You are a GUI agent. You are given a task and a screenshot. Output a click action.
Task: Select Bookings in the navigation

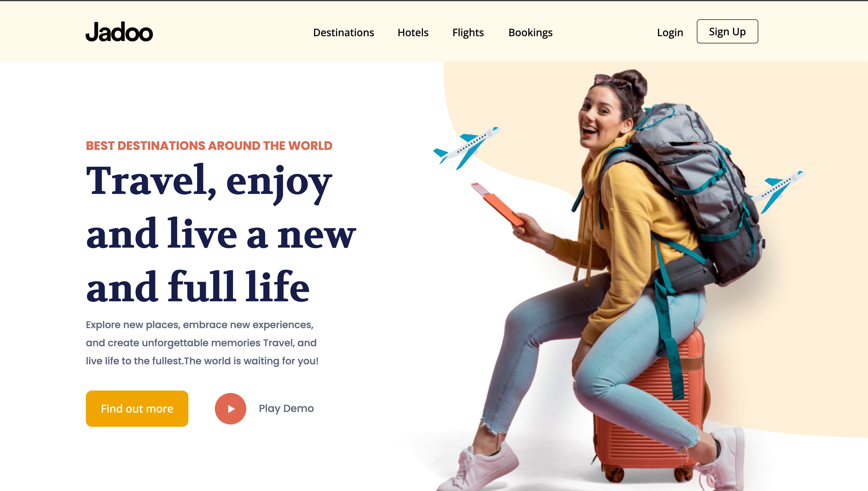(530, 32)
